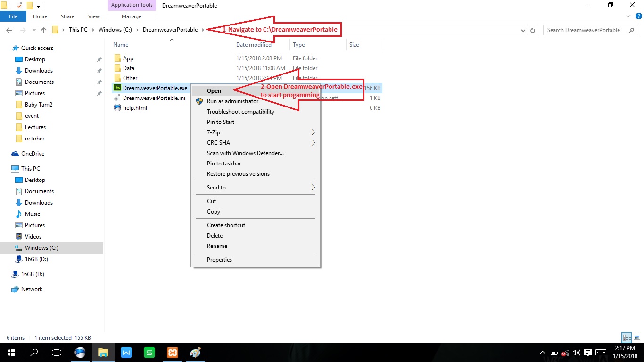Viewport: 644px width, 362px height.
Task: Open XAMPP from the taskbar
Action: (x=172, y=353)
